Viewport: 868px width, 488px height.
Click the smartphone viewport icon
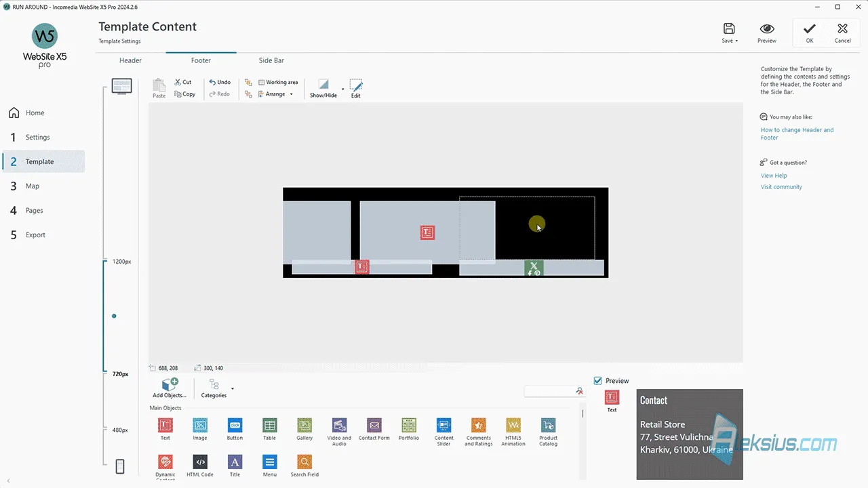(x=120, y=466)
